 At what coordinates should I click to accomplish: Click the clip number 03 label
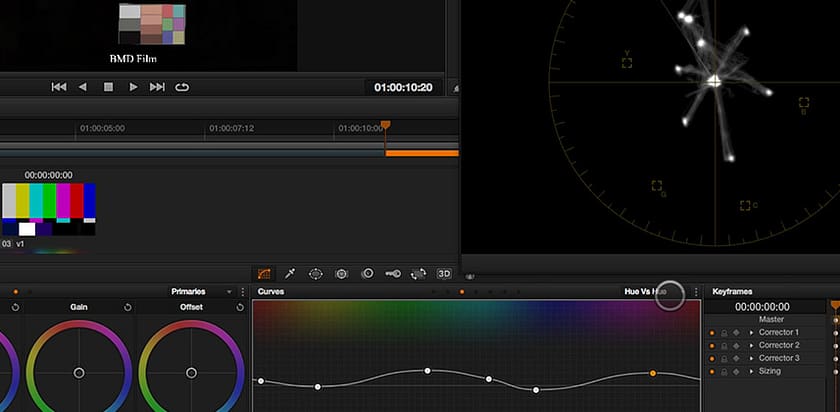point(6,244)
